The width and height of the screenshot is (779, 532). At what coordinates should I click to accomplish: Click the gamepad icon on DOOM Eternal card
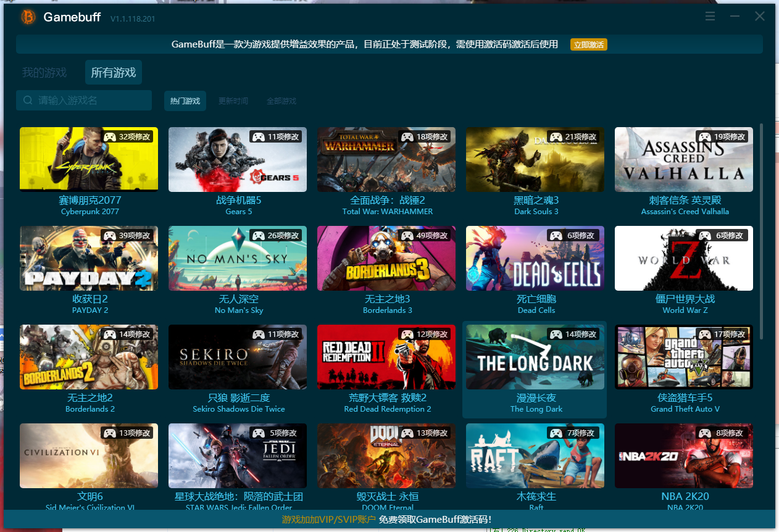tap(407, 433)
